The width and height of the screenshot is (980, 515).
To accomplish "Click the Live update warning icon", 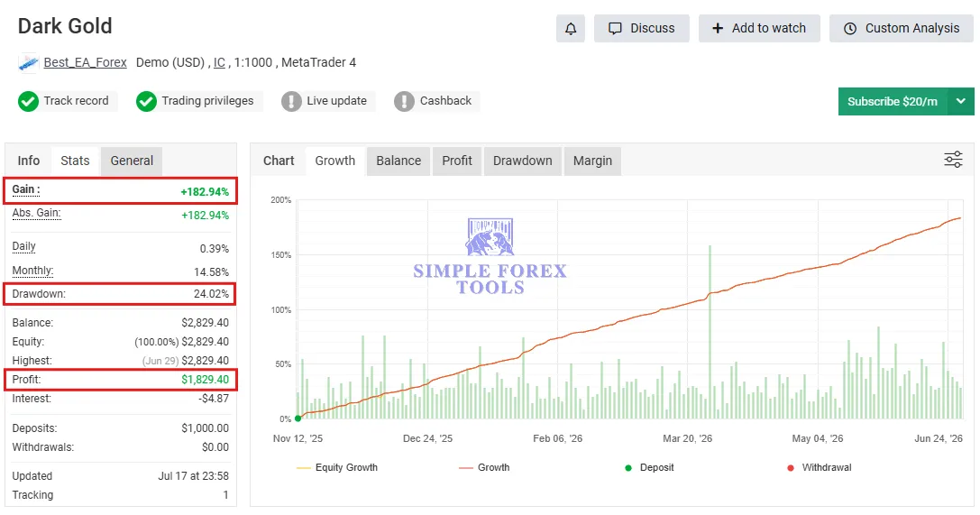I will point(291,101).
